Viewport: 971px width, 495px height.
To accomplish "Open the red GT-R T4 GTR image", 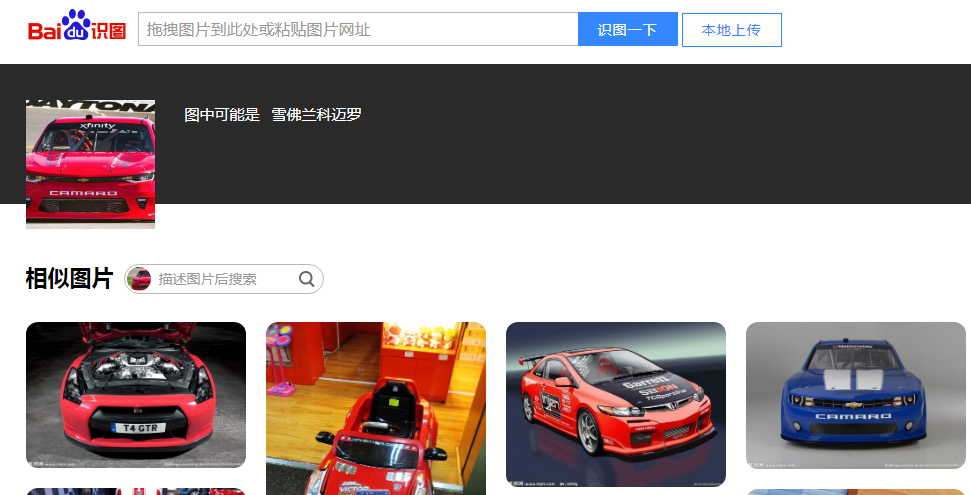I will point(136,395).
